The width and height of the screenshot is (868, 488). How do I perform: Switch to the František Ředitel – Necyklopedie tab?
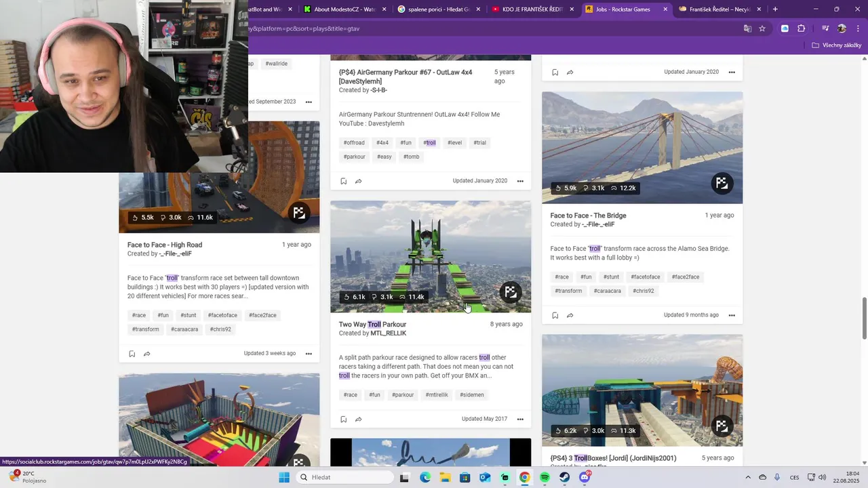(x=720, y=9)
